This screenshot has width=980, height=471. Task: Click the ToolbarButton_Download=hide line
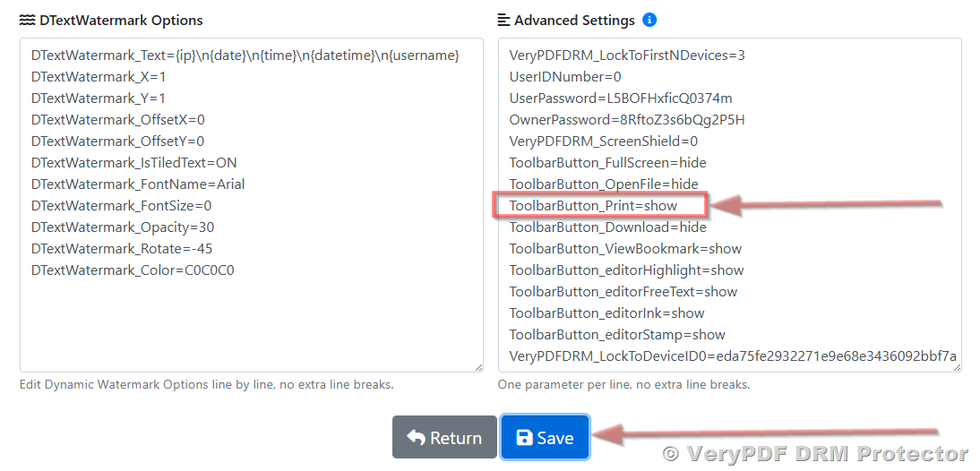coord(607,227)
